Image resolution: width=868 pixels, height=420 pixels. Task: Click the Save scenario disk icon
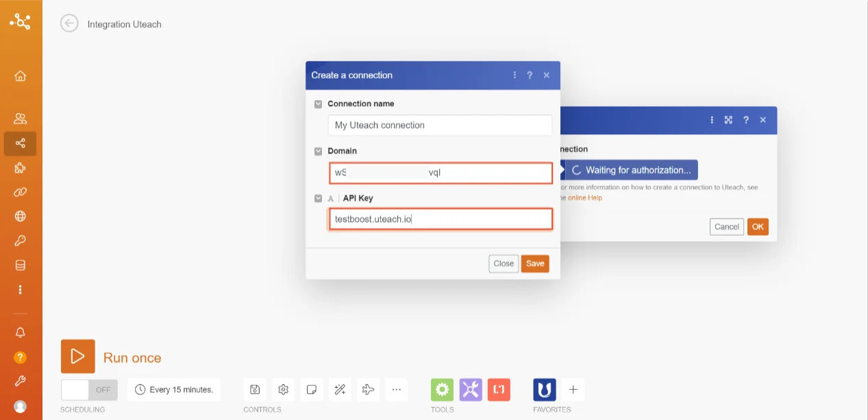pyautogui.click(x=255, y=389)
